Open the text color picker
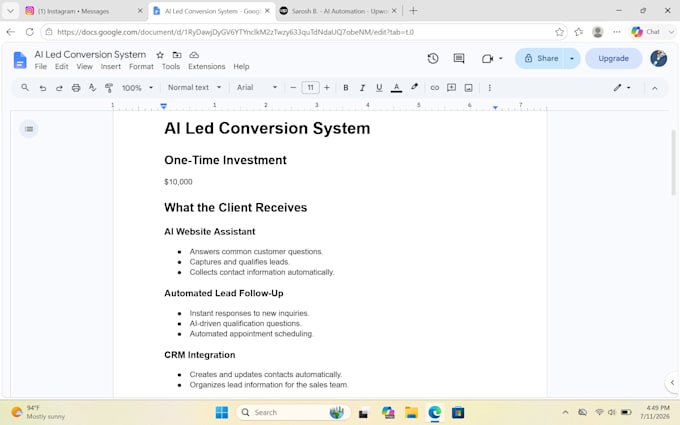 (x=396, y=88)
